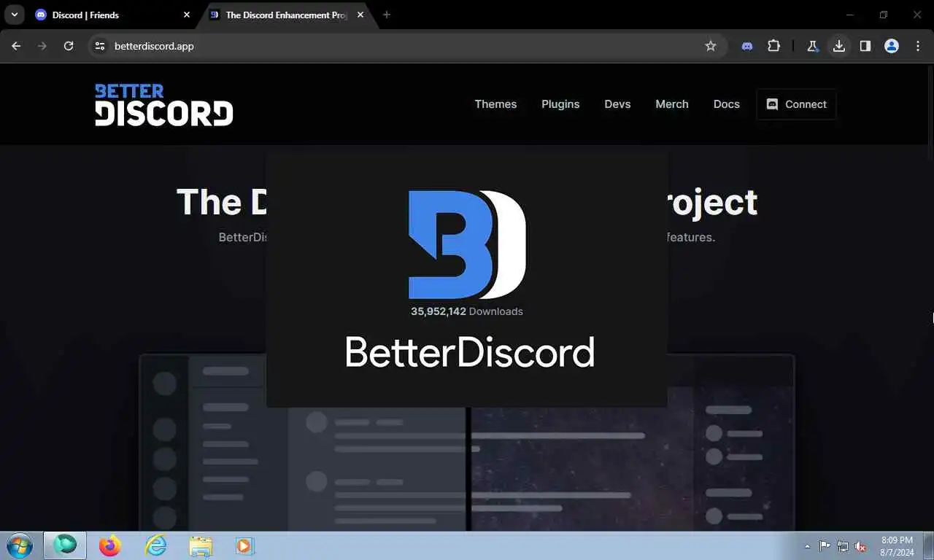The image size is (934, 560).
Task: Open the clock showing 8:09 PM
Action: pos(897,546)
